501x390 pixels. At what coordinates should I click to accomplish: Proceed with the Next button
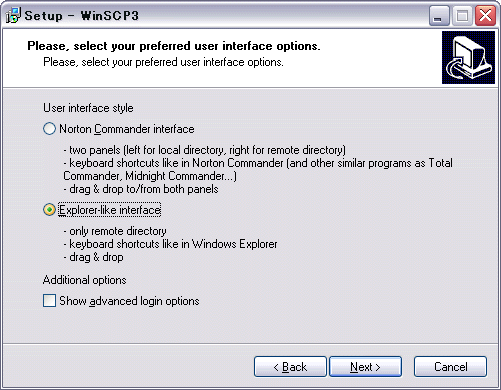365,367
